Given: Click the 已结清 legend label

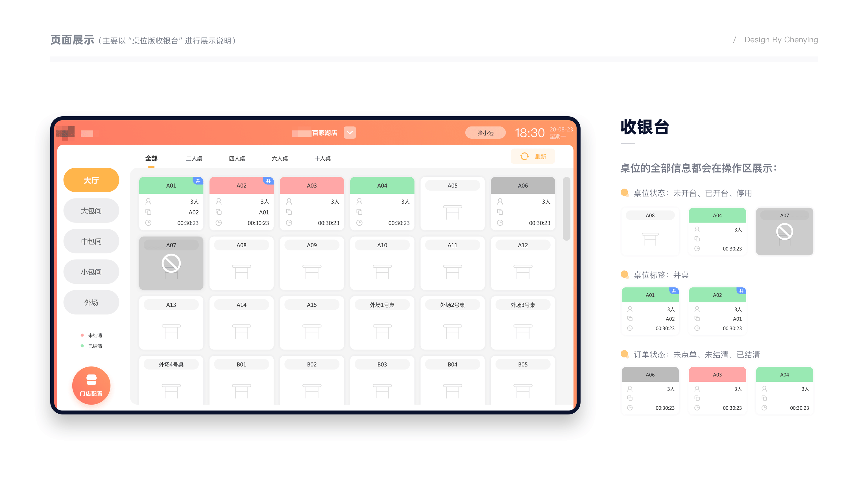Looking at the screenshot, I should tap(95, 346).
